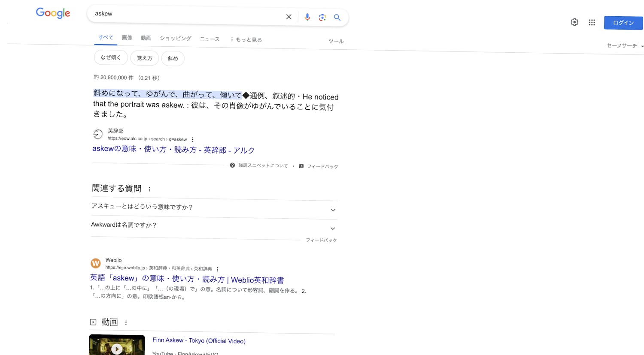The width and height of the screenshot is (644, 355).
Task: Open Google apps grid icon
Action: tap(592, 22)
